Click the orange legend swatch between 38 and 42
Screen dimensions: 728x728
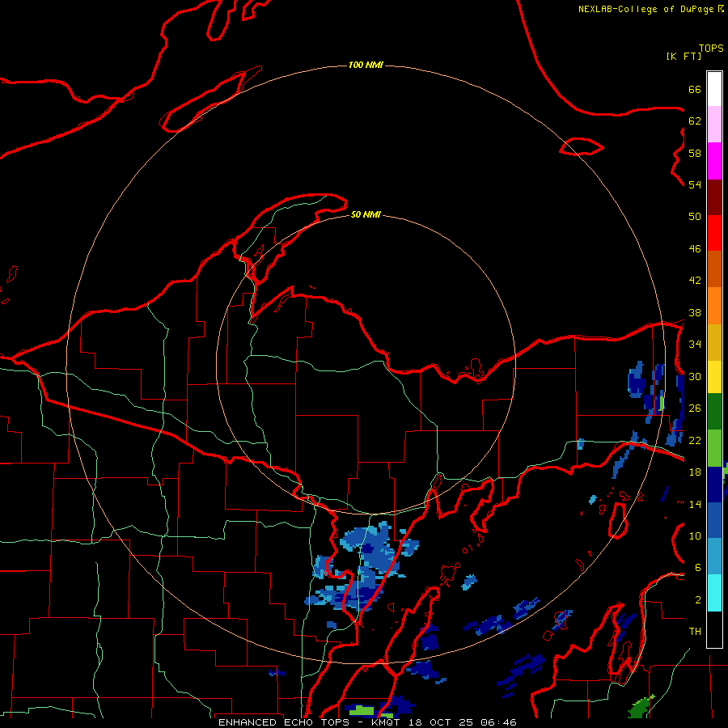click(714, 306)
